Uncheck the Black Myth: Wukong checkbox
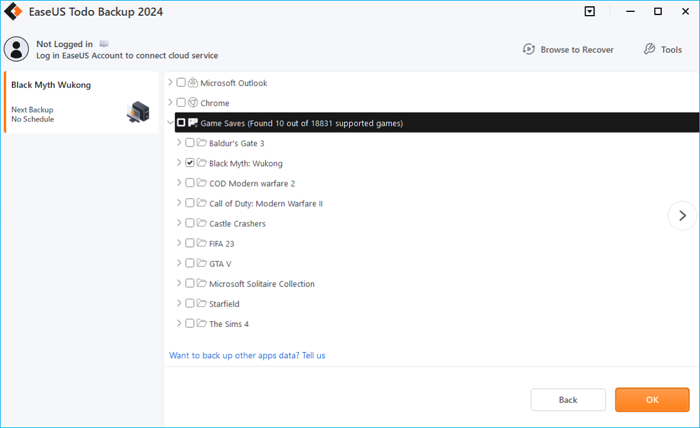Viewport: 700px width, 428px height. (x=190, y=163)
